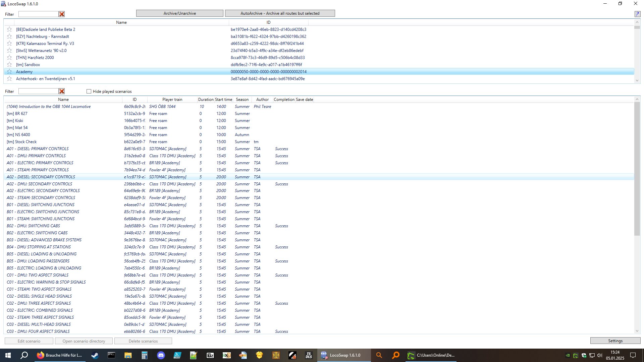
Task: Clear the scenario filter with red X
Action: (x=62, y=91)
